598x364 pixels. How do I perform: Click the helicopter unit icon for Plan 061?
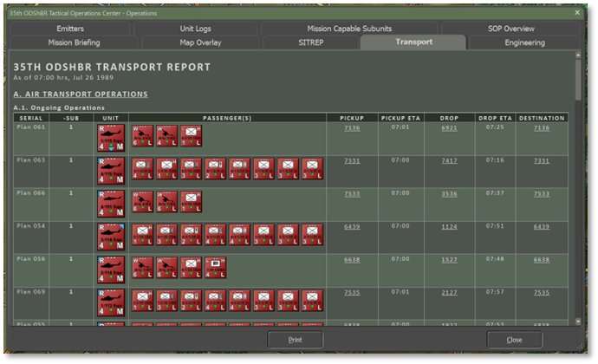tap(112, 137)
